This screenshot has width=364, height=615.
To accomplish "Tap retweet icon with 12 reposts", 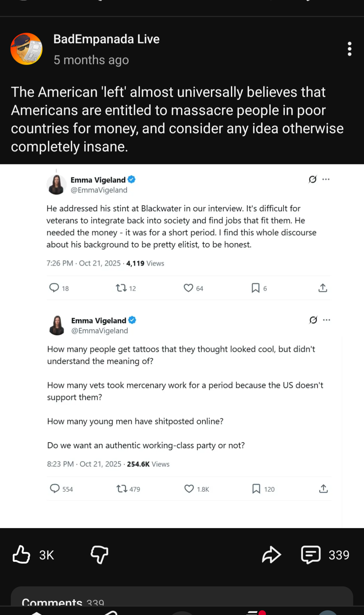I will (x=121, y=288).
